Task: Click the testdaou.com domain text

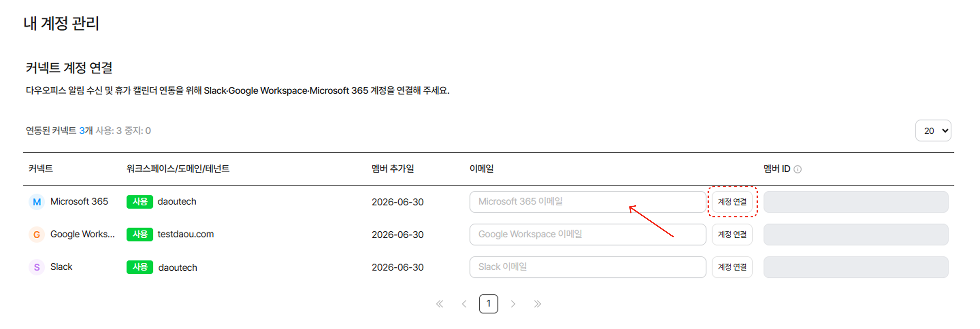Action: (186, 234)
